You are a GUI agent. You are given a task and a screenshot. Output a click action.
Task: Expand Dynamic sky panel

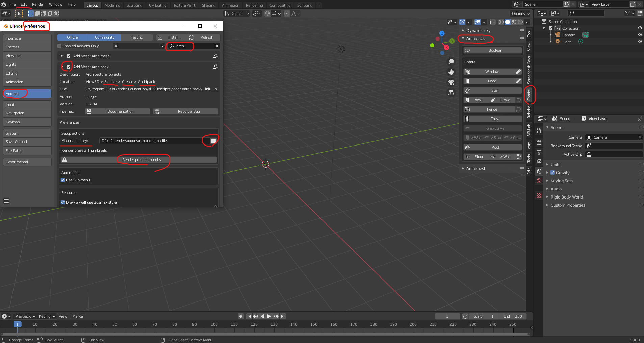click(x=463, y=30)
